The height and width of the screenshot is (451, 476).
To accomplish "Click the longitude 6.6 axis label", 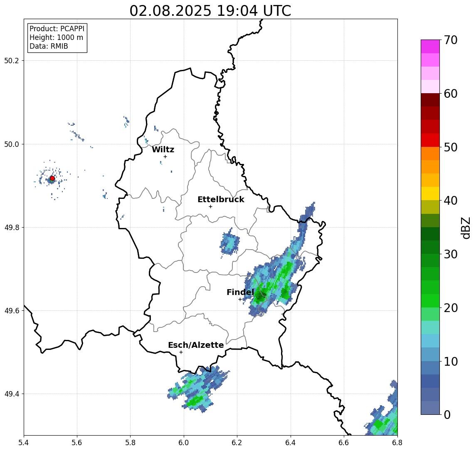I will 344,443.
